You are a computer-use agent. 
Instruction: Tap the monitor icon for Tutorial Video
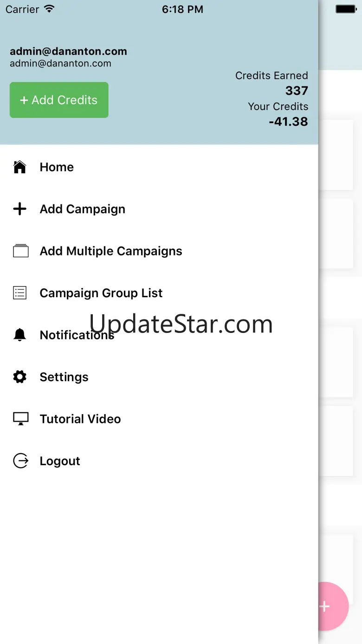(x=20, y=419)
